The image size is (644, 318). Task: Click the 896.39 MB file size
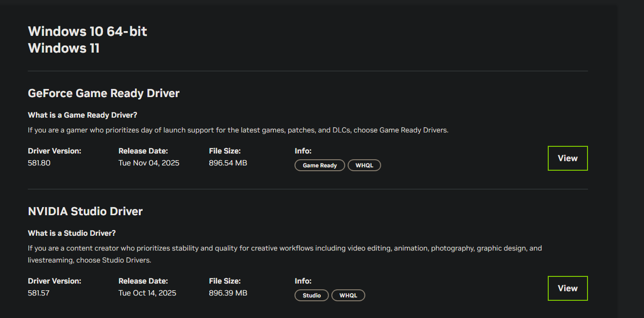tap(228, 293)
